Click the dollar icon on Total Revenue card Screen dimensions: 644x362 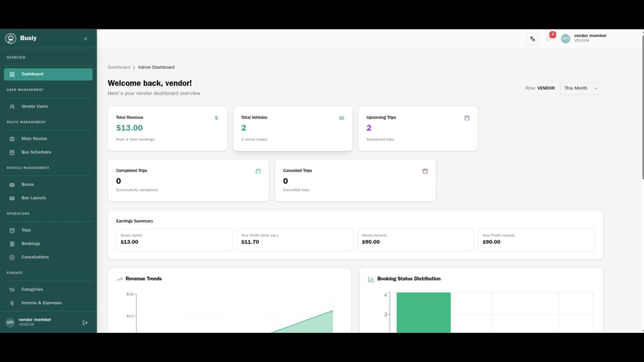216,118
